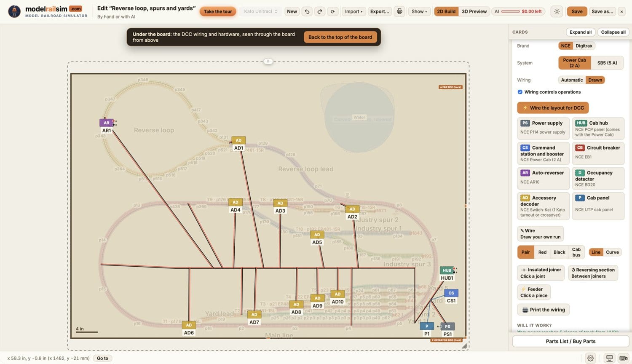Screen dimensions: 632x364
Task: Click the monitor display icon in status bar
Action: 609,358
